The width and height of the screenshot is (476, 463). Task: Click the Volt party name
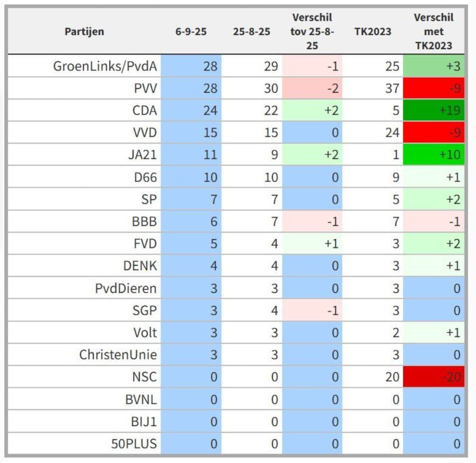click(x=145, y=333)
